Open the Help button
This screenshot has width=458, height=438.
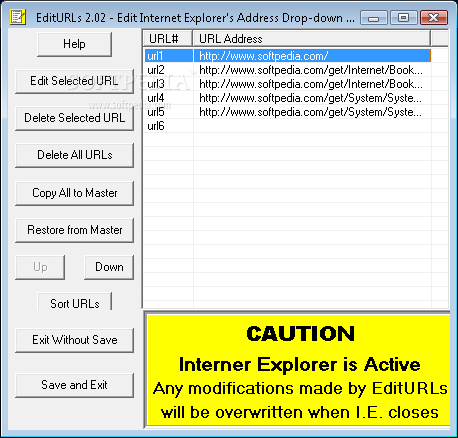tap(74, 44)
